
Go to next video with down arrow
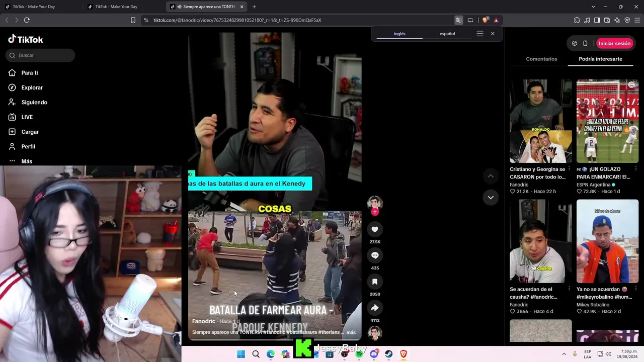[491, 198]
